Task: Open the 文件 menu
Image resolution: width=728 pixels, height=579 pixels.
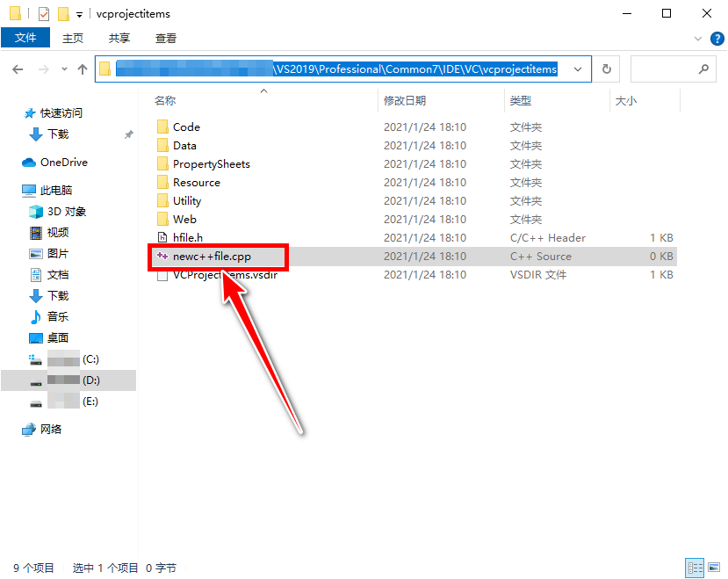Action: 25,39
